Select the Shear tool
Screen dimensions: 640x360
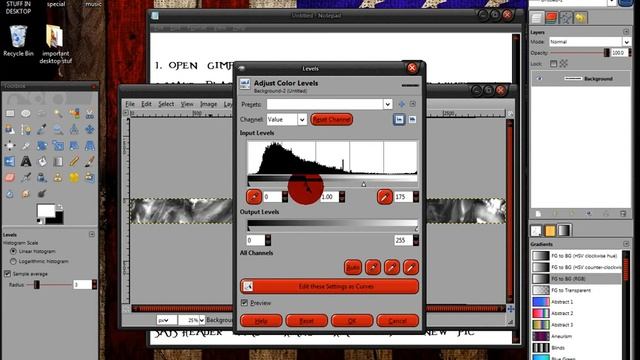click(x=74, y=145)
